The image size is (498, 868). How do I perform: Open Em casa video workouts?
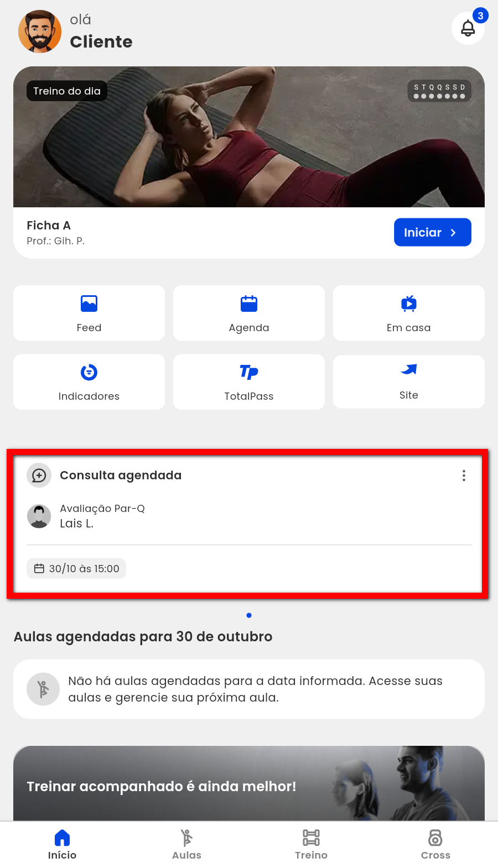tap(408, 313)
